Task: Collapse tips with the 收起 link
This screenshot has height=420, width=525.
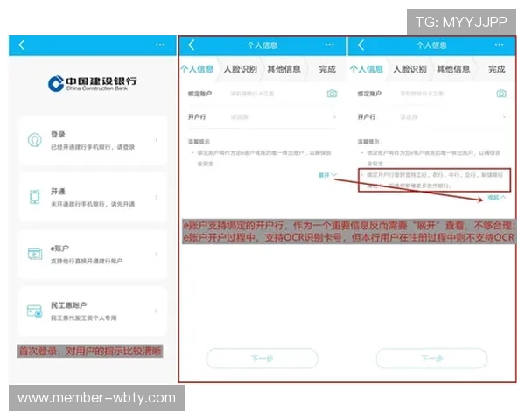Action: click(496, 197)
